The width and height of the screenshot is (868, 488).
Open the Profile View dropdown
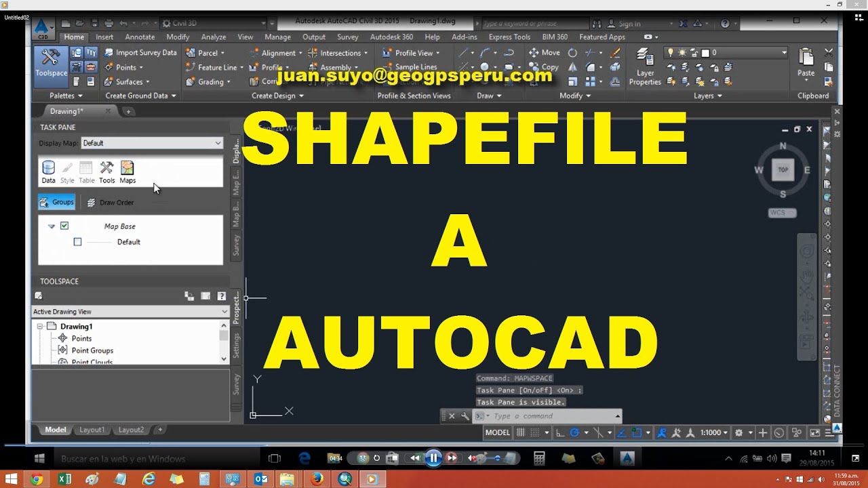pos(411,53)
